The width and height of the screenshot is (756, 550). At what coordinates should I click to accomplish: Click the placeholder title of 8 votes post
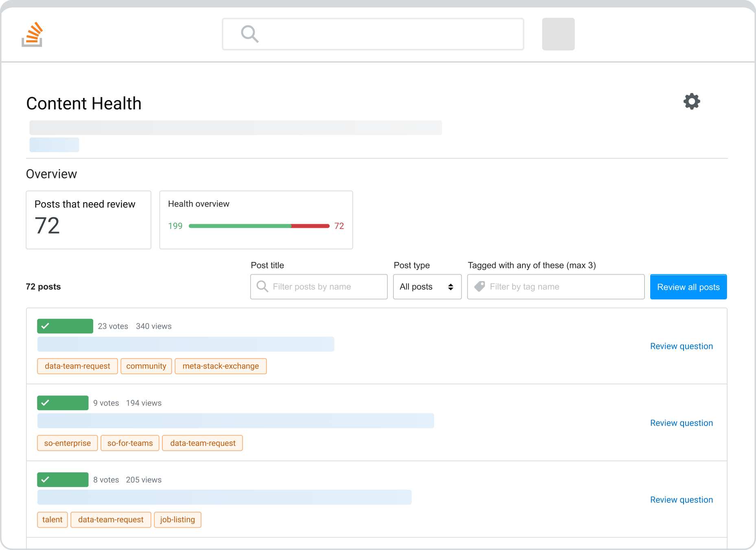pyautogui.click(x=225, y=497)
